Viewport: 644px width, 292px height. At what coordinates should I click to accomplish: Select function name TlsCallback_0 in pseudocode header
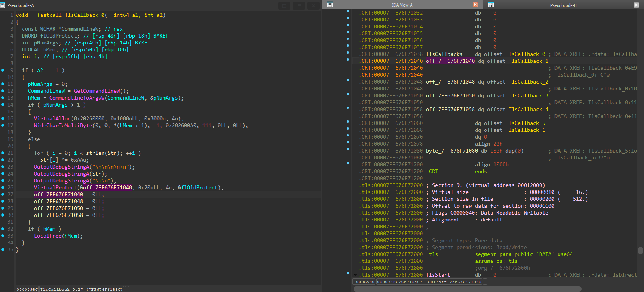pos(85,15)
